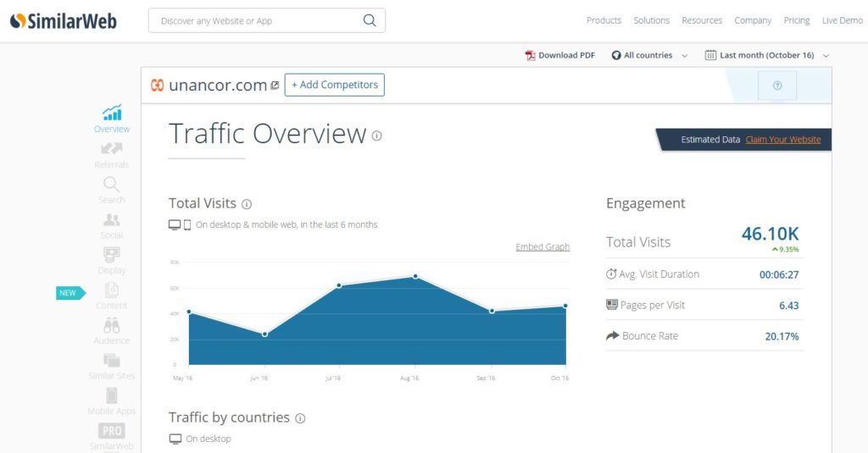Screen dimensions: 868x453
Task: Open the Products menu
Action: coord(604,20)
